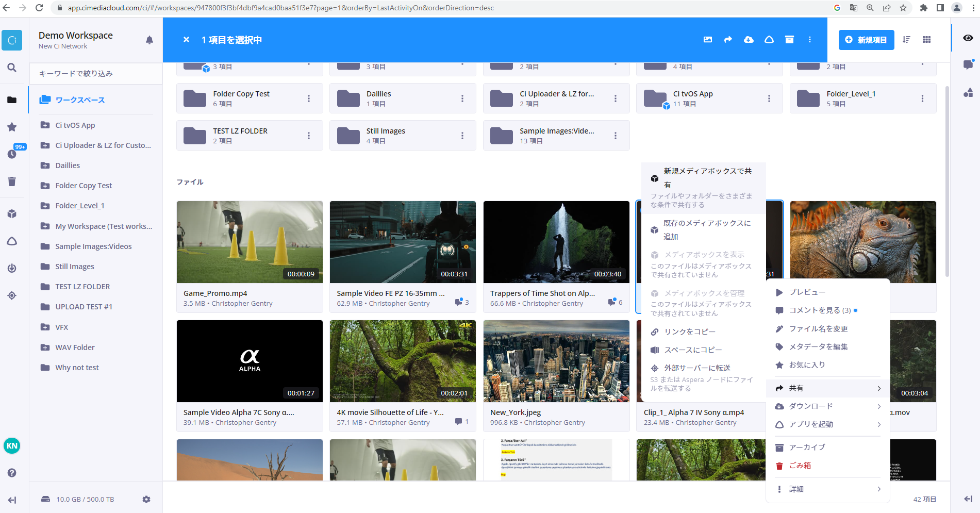Expand Daillies folder in sidebar tree

[45, 166]
